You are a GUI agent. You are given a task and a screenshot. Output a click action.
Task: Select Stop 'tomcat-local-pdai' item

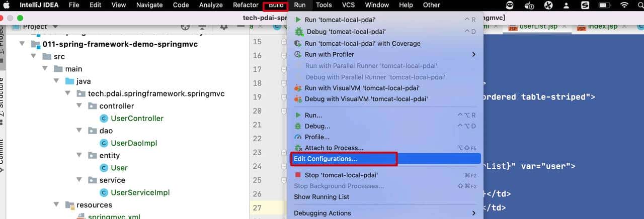tap(385, 175)
